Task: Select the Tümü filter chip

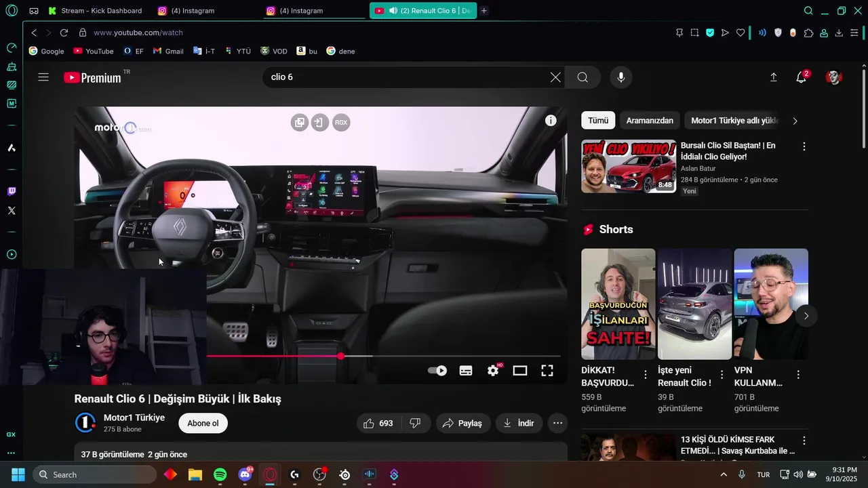Action: click(x=598, y=121)
